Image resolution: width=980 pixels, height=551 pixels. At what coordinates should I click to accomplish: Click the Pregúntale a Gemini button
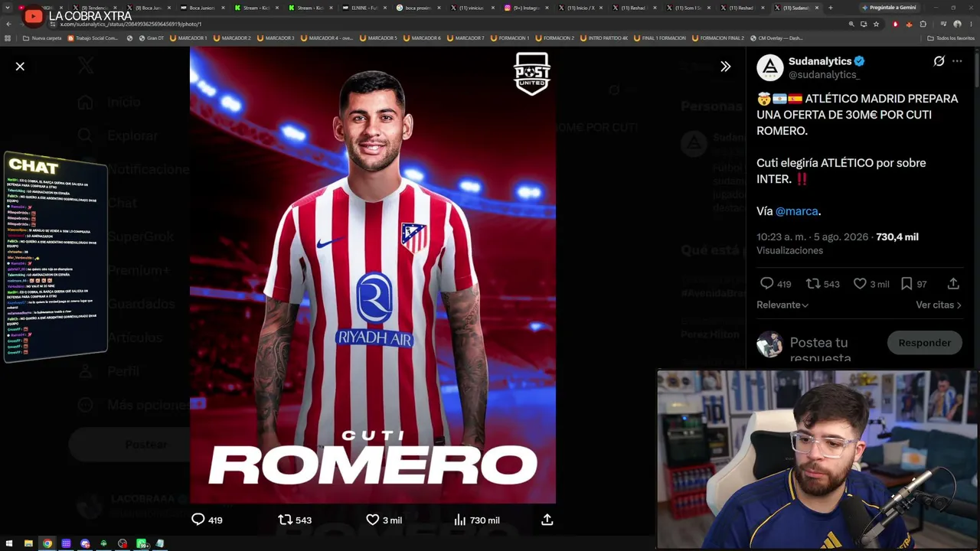(888, 8)
